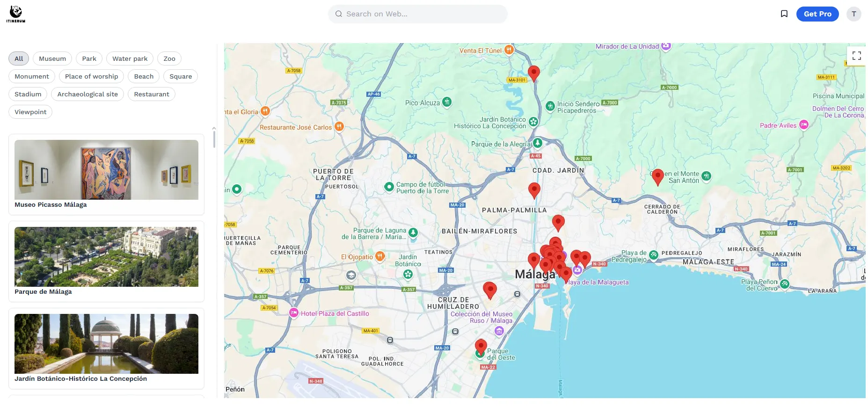
Task: Click the red pin near Parque del Oeste
Action: coord(481,347)
